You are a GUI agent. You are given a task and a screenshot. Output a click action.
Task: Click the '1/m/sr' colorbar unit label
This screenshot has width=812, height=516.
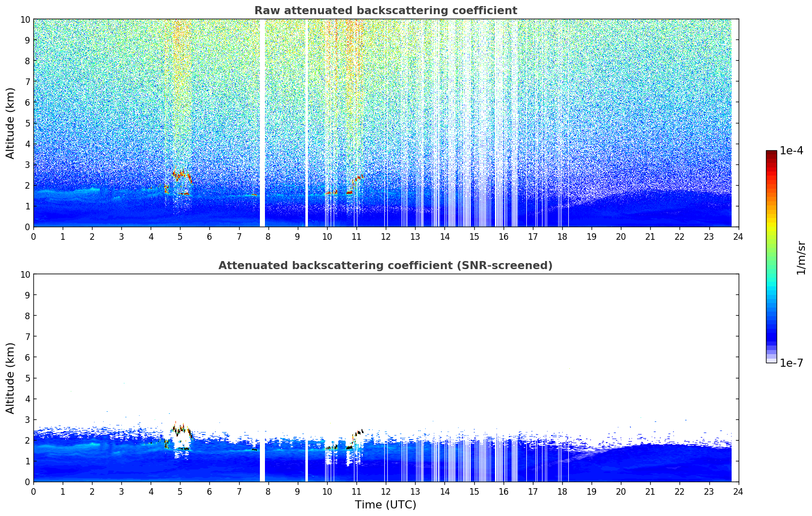coord(800,257)
